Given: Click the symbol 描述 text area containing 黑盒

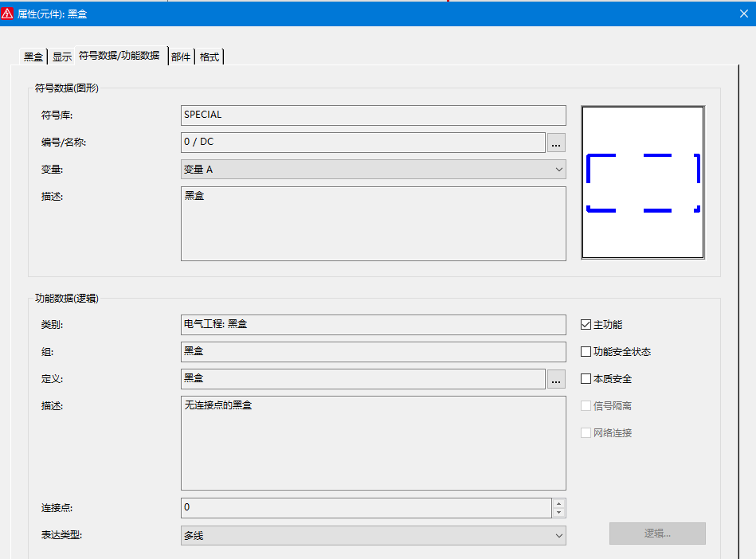Looking at the screenshot, I should pyautogui.click(x=373, y=224).
